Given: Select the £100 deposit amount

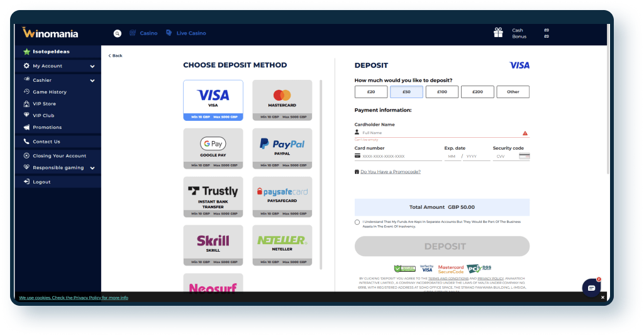Looking at the screenshot, I should 442,92.
